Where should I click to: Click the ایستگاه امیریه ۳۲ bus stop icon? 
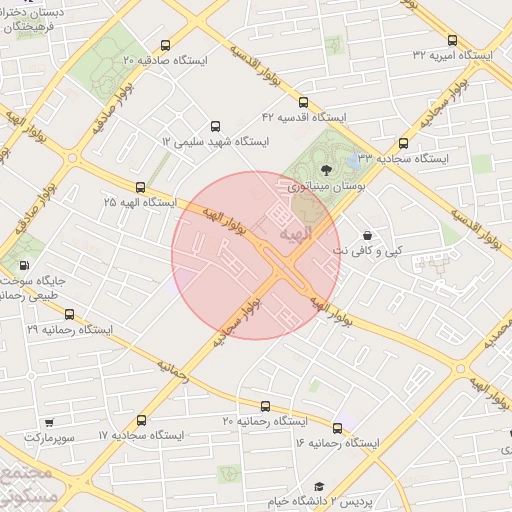(x=452, y=40)
